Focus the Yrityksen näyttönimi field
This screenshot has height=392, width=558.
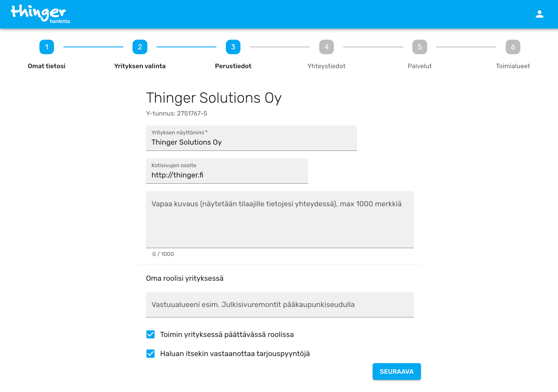(x=251, y=142)
